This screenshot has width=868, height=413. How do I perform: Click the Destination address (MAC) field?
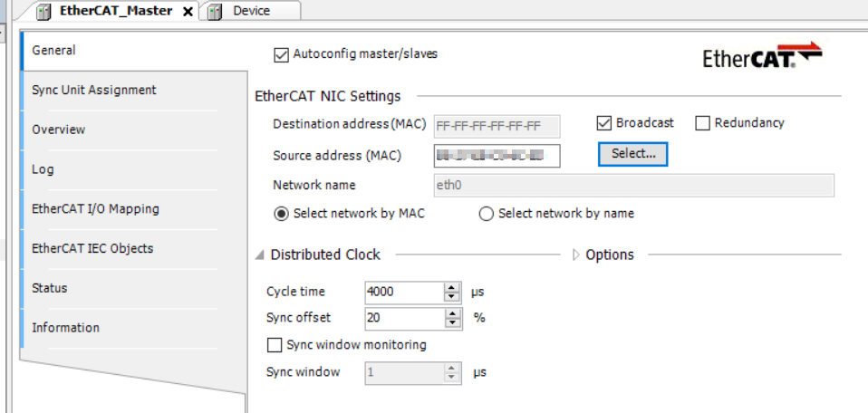(x=497, y=127)
